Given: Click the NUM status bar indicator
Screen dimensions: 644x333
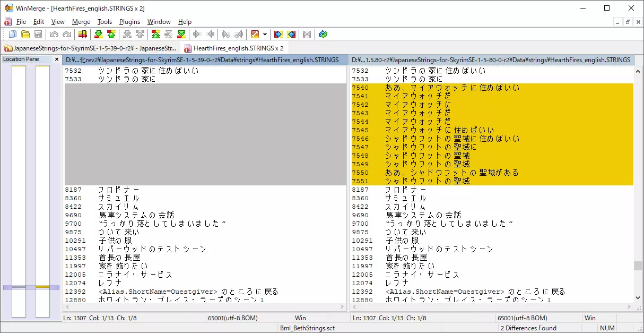Looking at the screenshot, I should (x=607, y=328).
